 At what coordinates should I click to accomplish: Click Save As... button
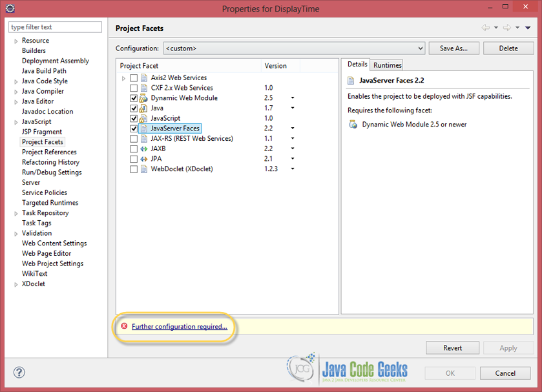click(454, 48)
